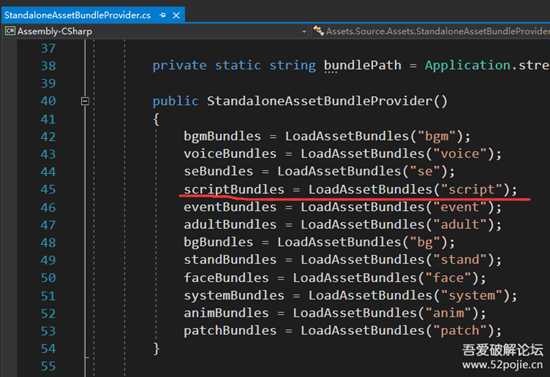Click bgmBundles on line 42
Screen dimensions: 550x377
click(x=222, y=136)
